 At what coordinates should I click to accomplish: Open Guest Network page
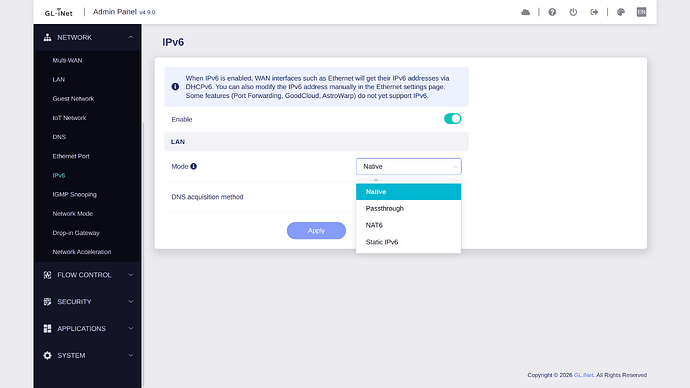point(73,99)
